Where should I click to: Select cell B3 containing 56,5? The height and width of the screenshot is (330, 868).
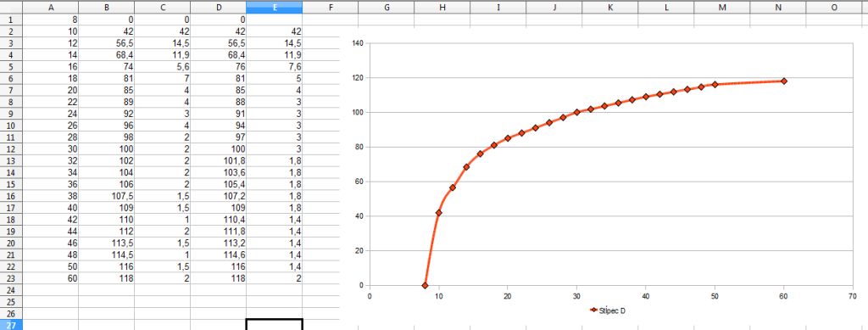[107, 42]
